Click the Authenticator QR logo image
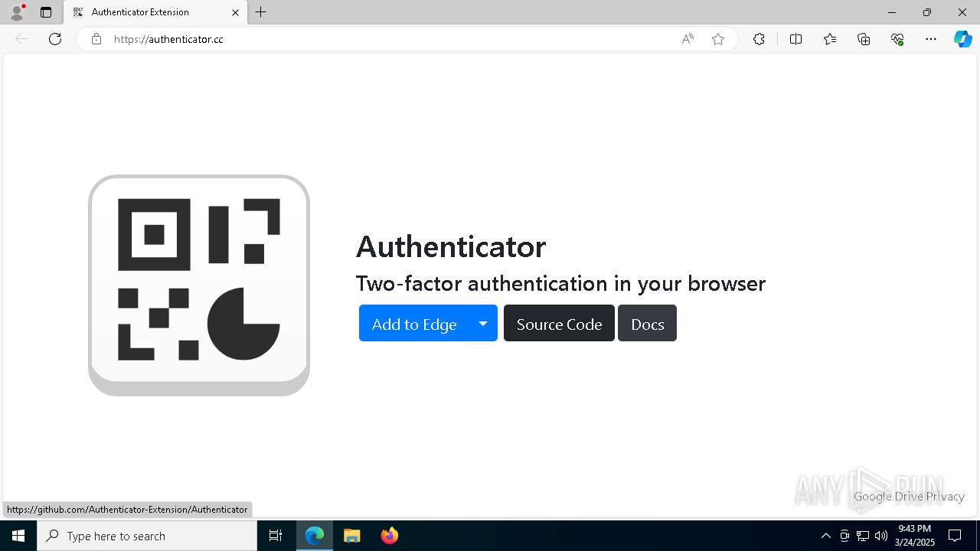 tap(199, 285)
